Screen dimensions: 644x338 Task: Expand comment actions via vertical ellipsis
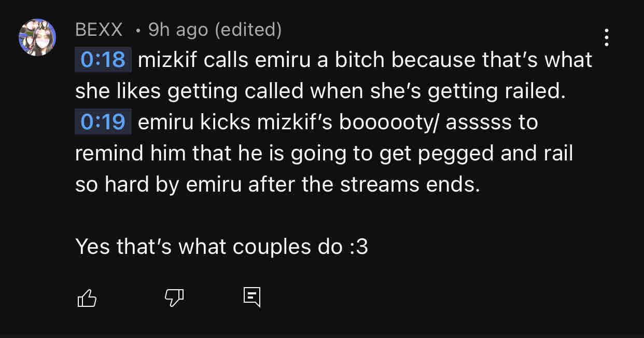click(606, 37)
